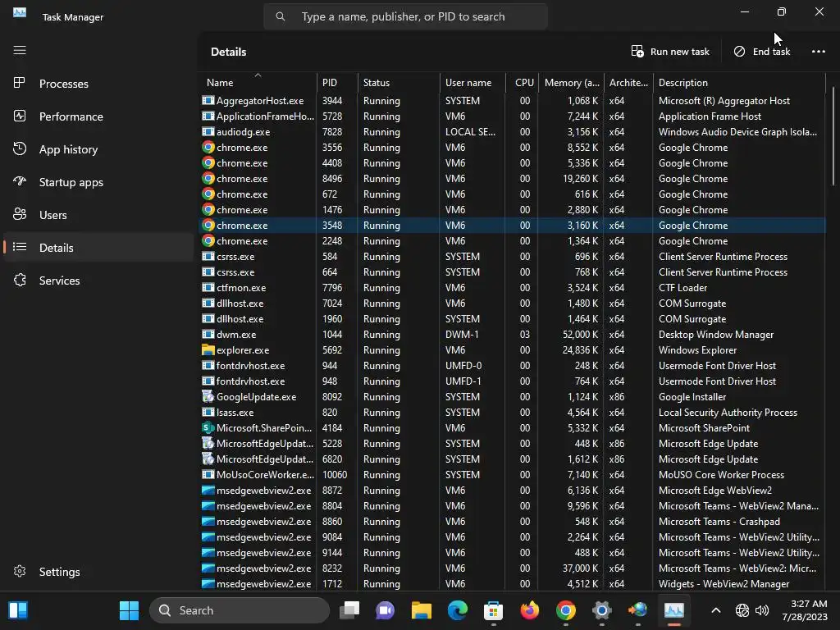Sort by the Status column header
Screen dimensions: 840x630
(399, 82)
